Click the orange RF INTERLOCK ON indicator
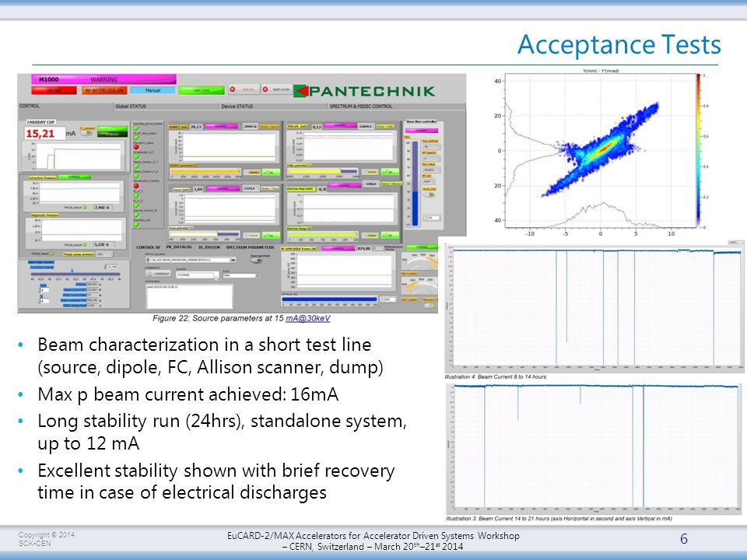 pyautogui.click(x=103, y=90)
